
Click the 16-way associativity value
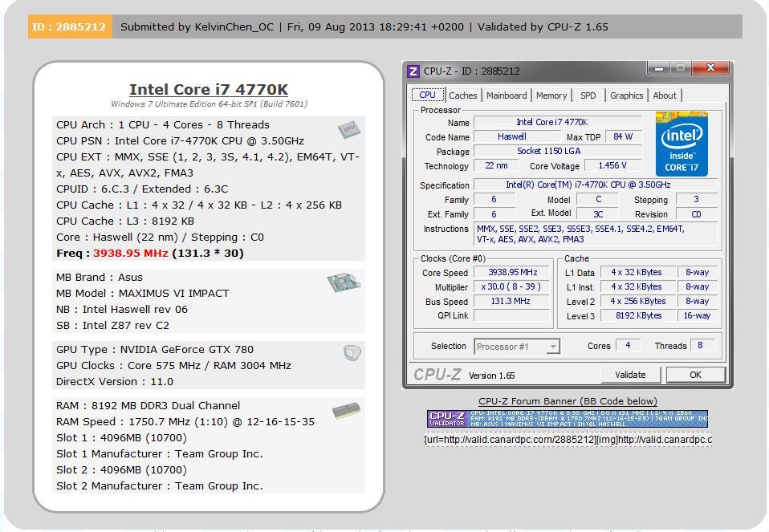click(x=697, y=316)
